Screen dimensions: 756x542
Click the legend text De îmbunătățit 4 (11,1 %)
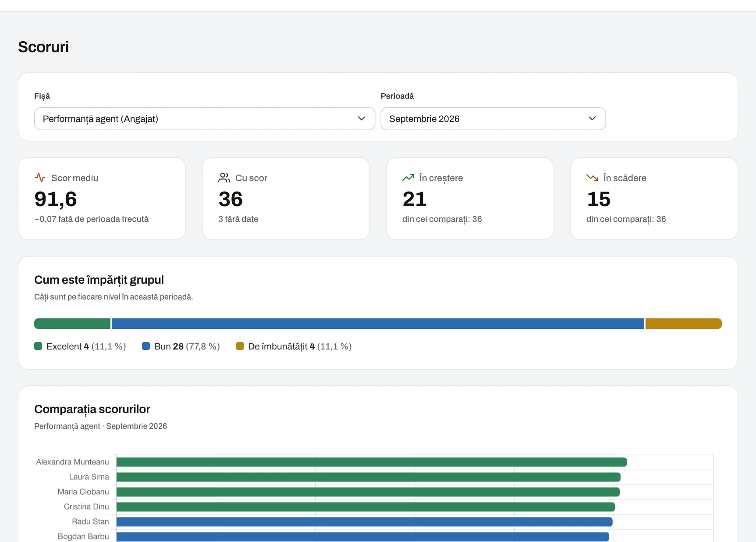point(300,346)
